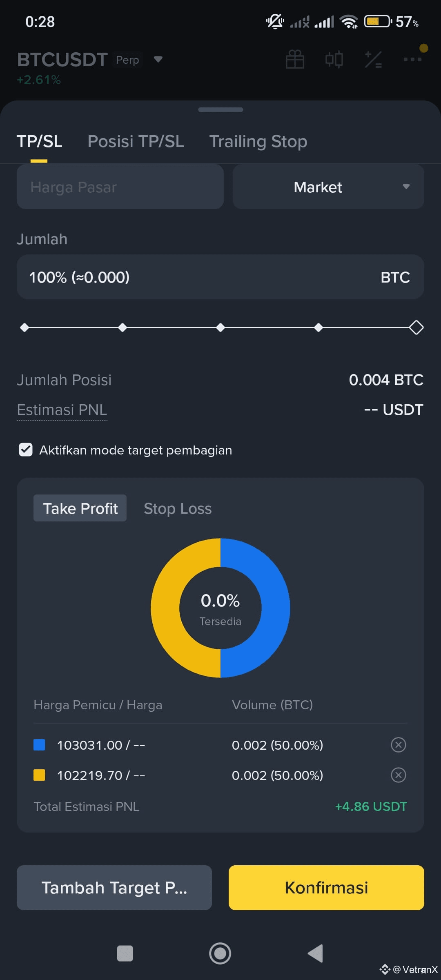This screenshot has height=980, width=441.
Task: Tap the Tambah Target button
Action: pyautogui.click(x=114, y=888)
